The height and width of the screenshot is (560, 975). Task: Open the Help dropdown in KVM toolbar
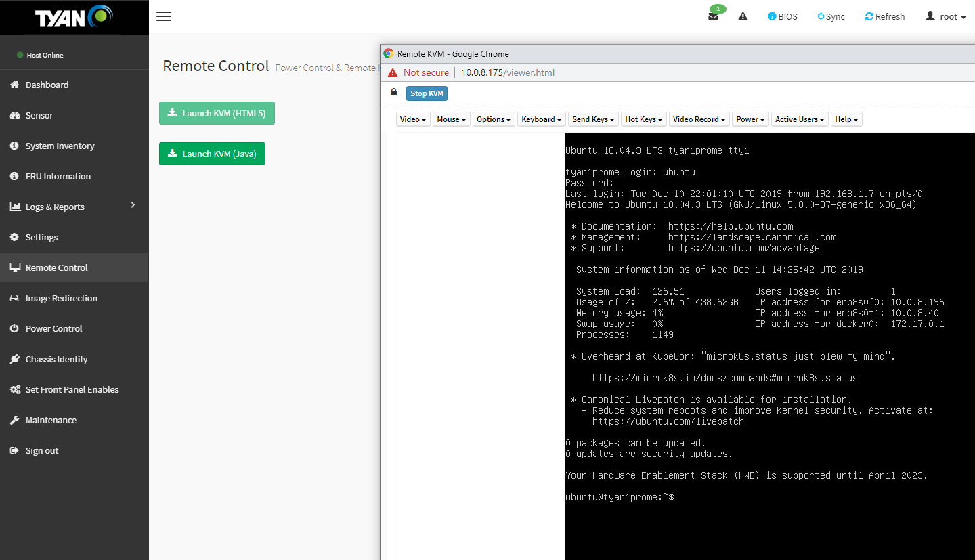846,119
